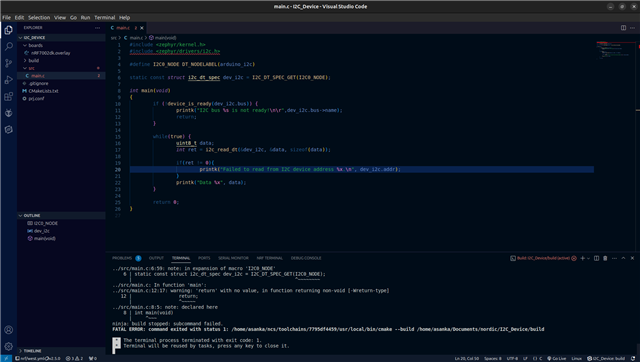Close the bottom panel
The height and width of the screenshot is (362, 640).
[x=632, y=258]
